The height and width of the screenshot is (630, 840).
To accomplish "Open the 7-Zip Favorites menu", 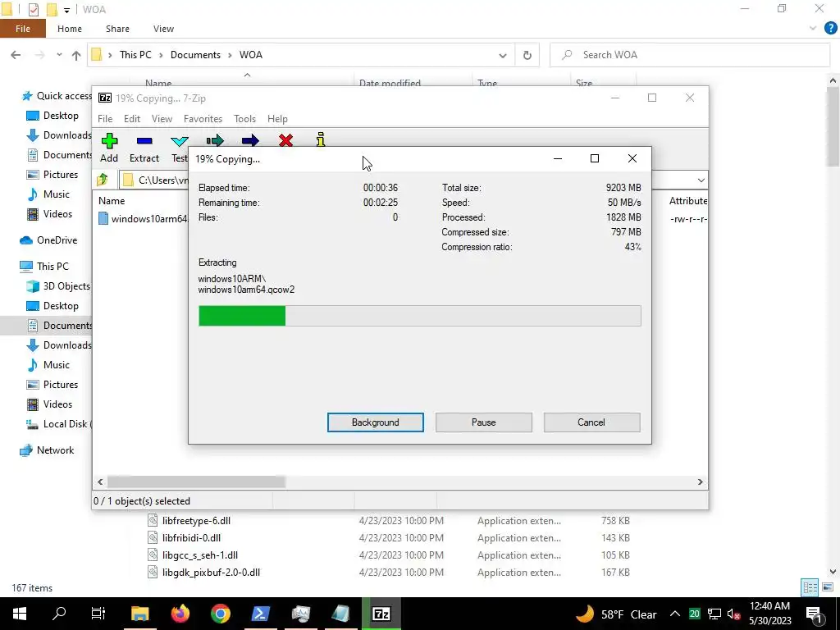I will tap(203, 118).
